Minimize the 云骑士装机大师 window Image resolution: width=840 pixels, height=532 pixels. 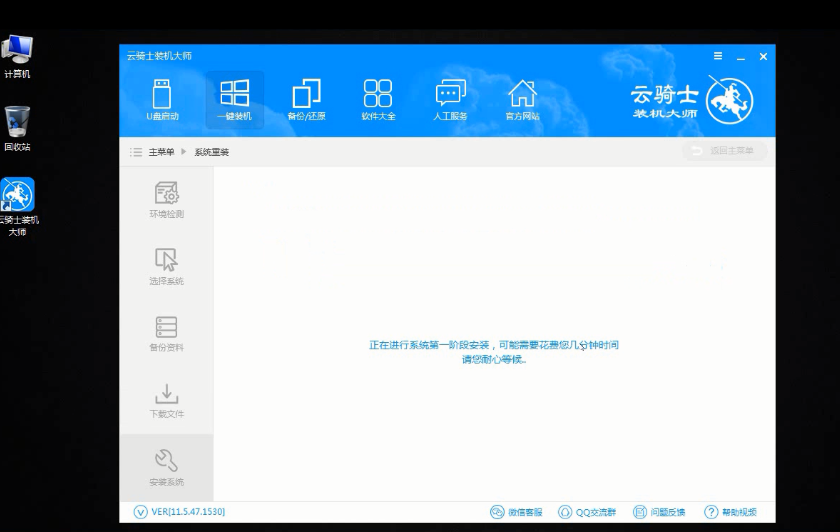(741, 56)
